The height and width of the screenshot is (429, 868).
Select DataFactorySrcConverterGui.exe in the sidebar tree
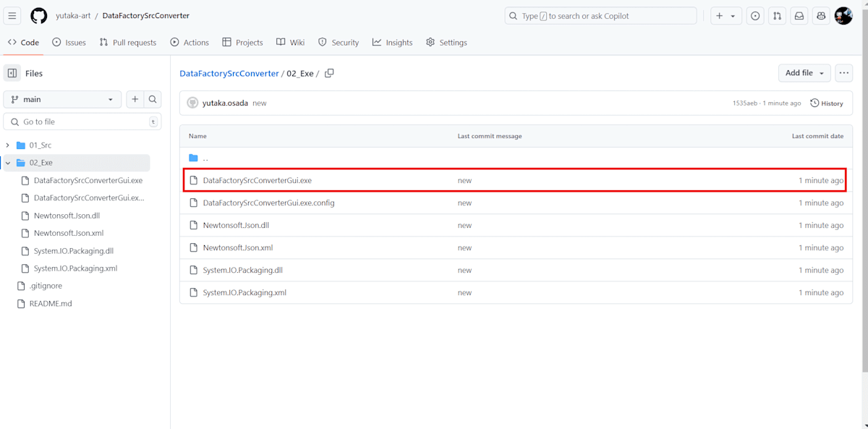(88, 180)
